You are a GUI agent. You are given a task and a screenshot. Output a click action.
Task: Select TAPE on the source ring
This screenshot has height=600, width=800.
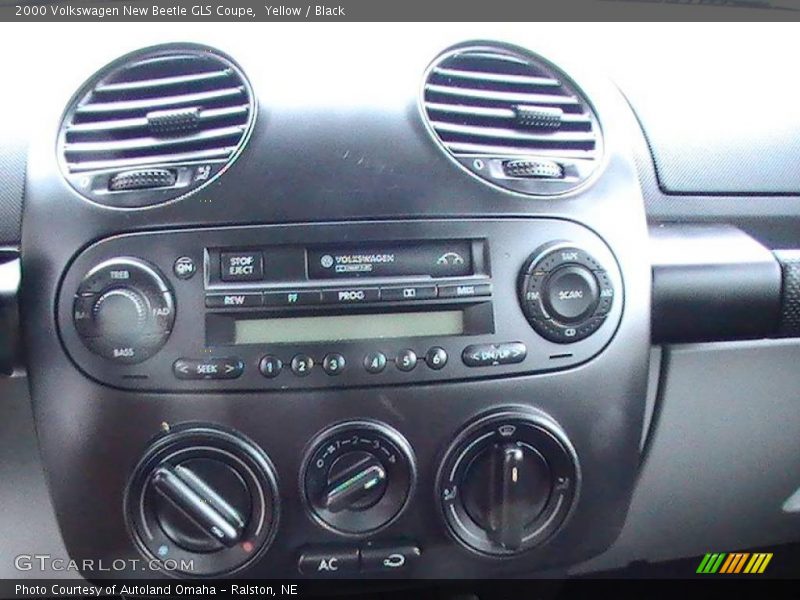pyautogui.click(x=569, y=256)
